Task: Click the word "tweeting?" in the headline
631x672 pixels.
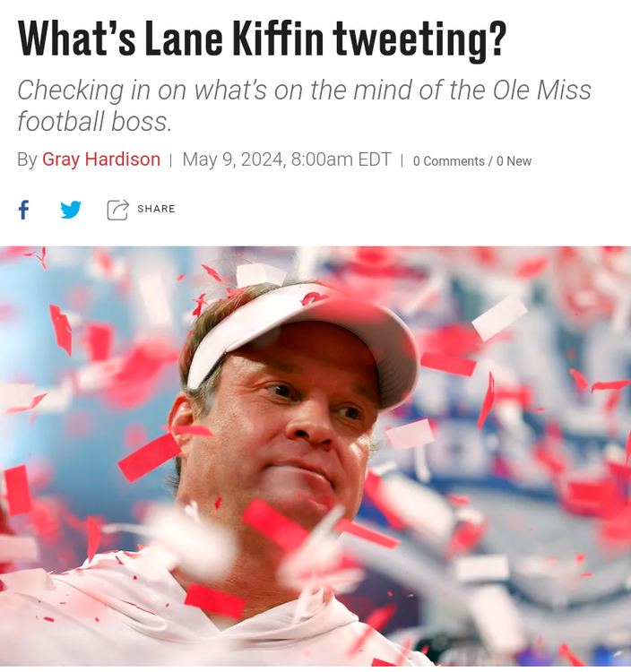Action: click(x=419, y=39)
